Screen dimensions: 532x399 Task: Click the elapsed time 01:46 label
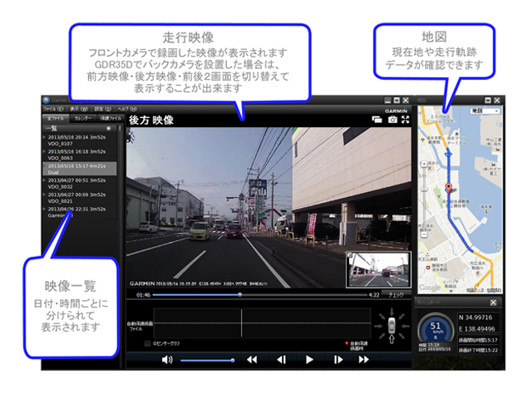[143, 295]
